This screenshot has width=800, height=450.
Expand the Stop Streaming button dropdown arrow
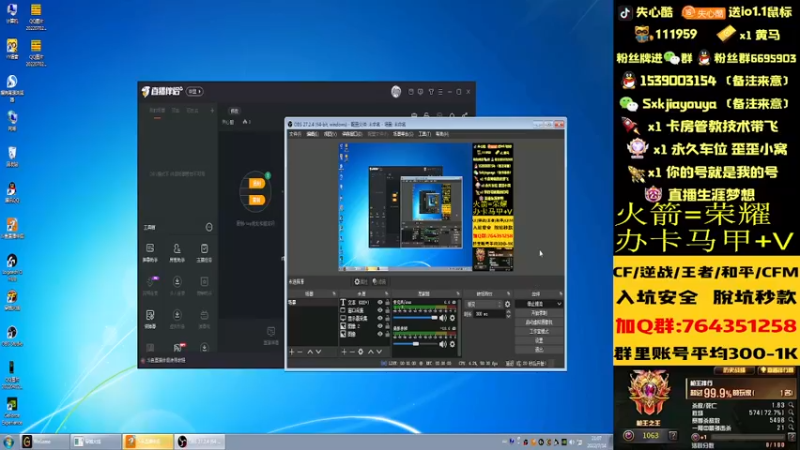559,304
